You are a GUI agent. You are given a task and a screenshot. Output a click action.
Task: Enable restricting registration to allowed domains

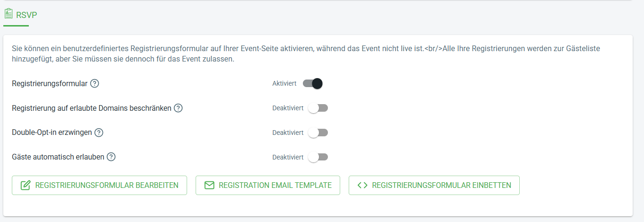[318, 108]
